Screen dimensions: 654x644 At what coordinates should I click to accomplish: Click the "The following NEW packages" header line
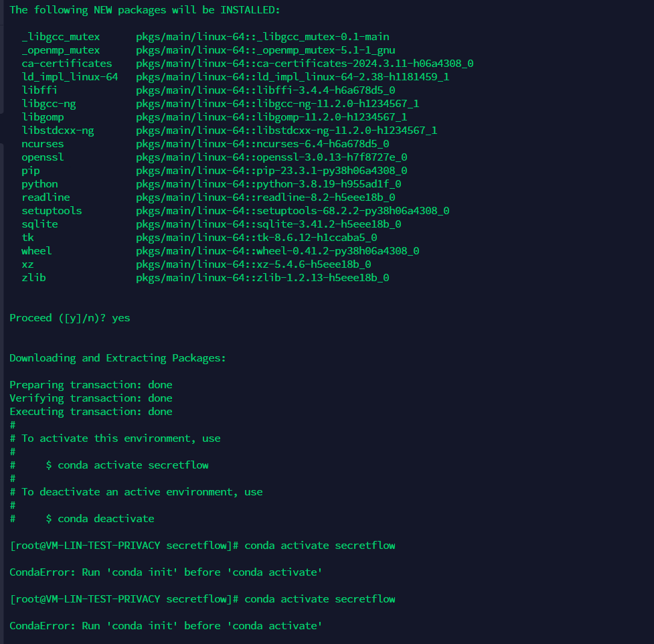[145, 10]
